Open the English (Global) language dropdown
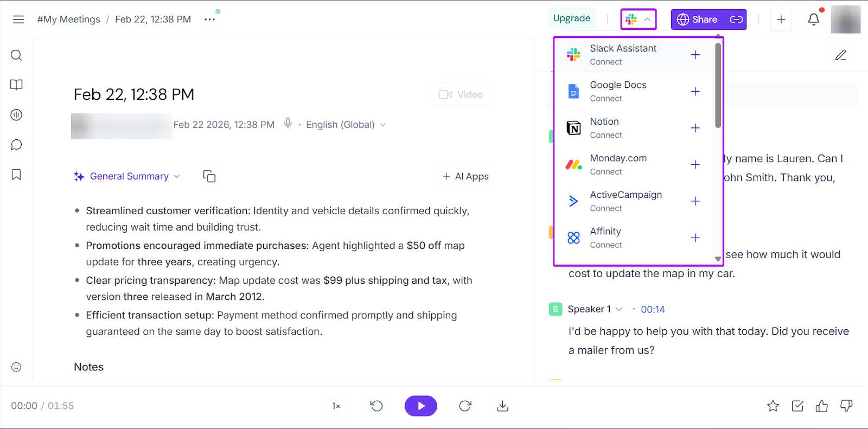 [346, 125]
